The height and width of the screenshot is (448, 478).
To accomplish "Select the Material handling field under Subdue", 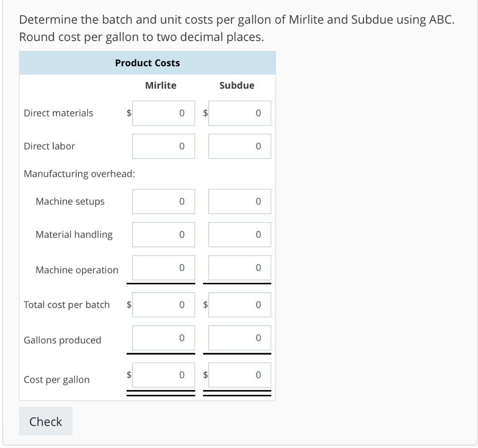I will coord(239,234).
